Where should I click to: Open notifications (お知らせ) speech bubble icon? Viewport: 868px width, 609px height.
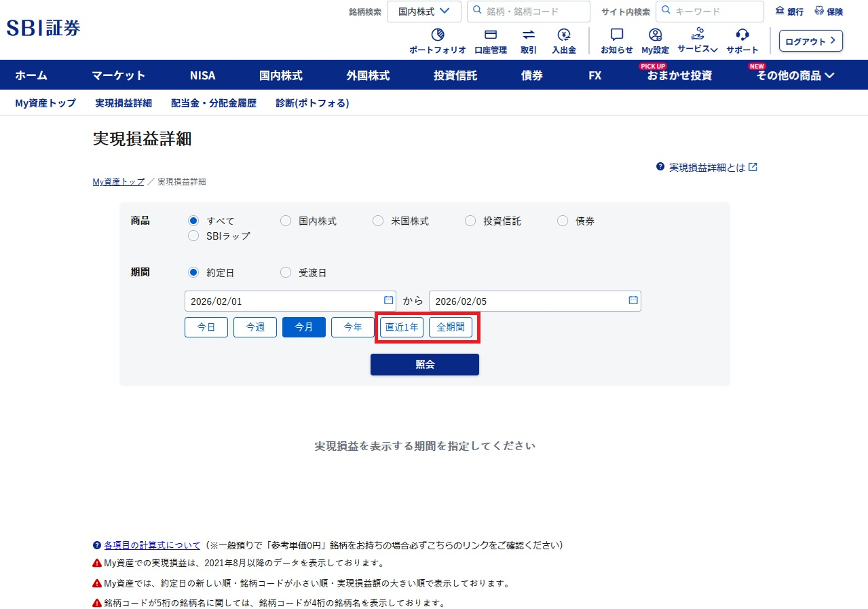(x=616, y=35)
